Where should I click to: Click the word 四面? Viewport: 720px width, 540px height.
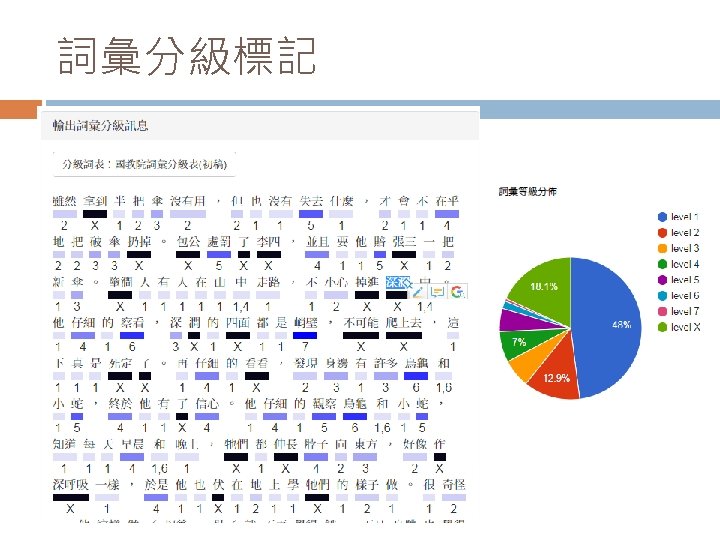pos(237,322)
